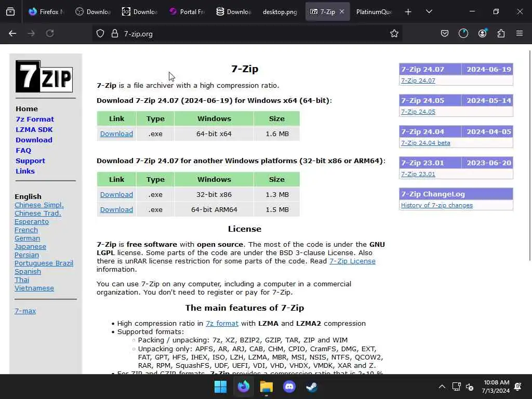
Task: Open the 7z Format sidebar link
Action: 35,119
